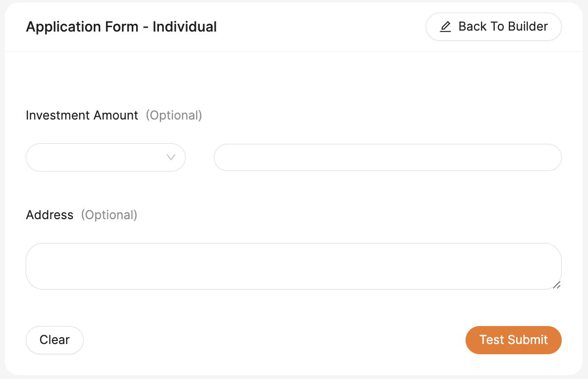Click the pencil edit icon
This screenshot has width=588, height=379.
pyautogui.click(x=445, y=27)
